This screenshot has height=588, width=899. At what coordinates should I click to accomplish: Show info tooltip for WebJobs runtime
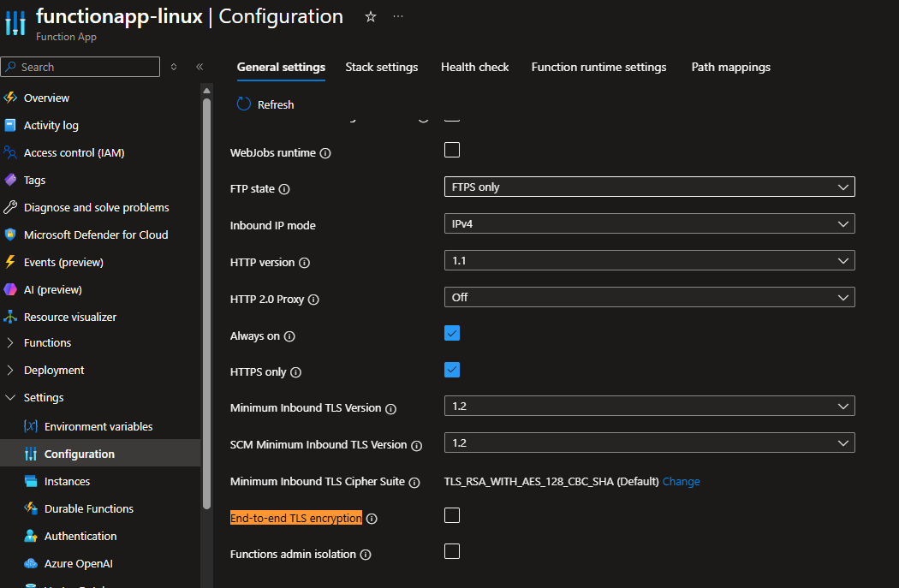coord(325,153)
